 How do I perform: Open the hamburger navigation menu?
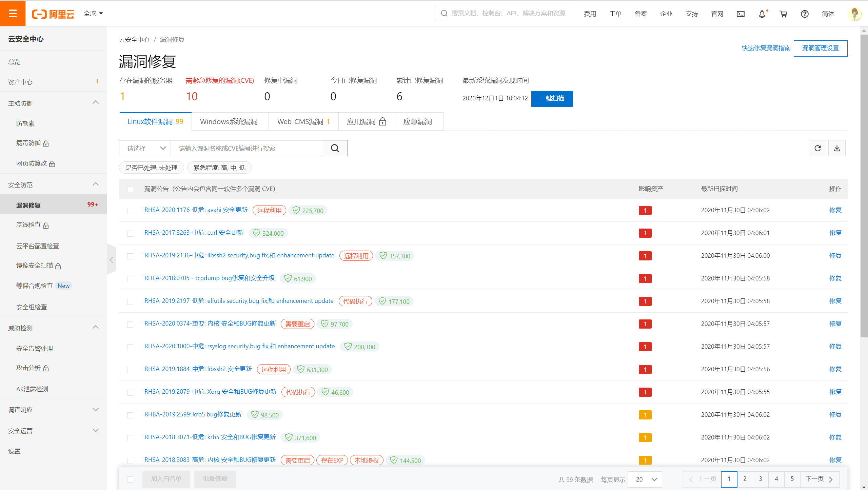point(13,13)
